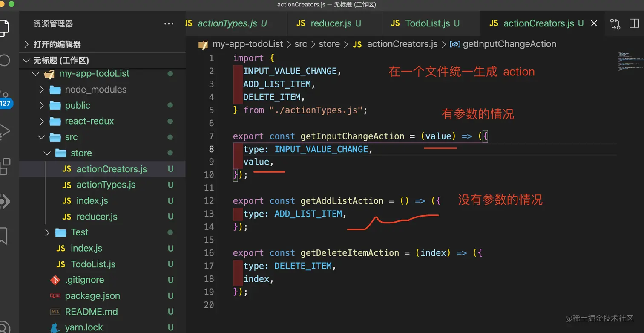Expand the 打开的编辑器 section
The height and width of the screenshot is (333, 644).
coord(27,44)
